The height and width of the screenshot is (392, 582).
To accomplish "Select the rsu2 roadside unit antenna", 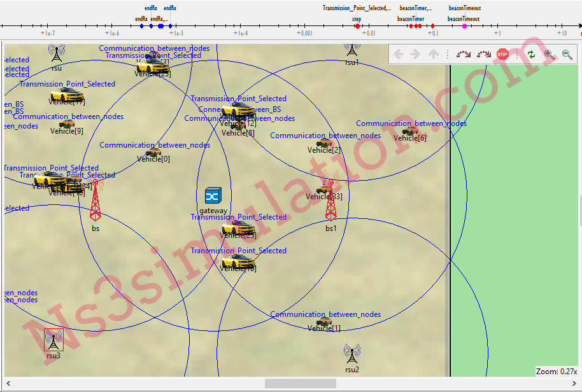I will (x=352, y=353).
